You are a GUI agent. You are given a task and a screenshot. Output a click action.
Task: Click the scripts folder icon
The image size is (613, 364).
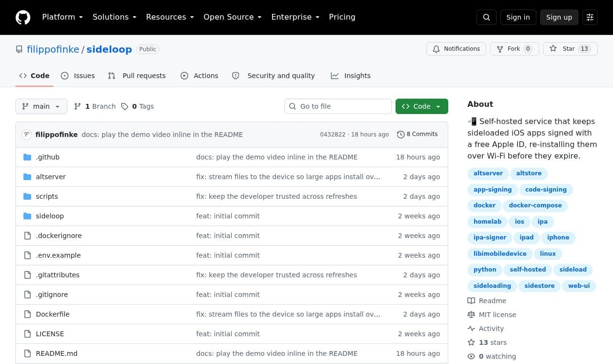(x=27, y=196)
